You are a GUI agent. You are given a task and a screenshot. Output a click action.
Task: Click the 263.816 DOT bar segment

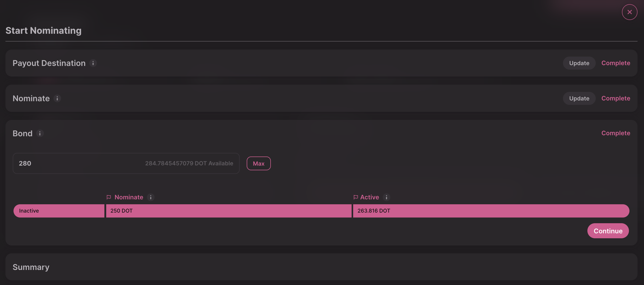(x=491, y=211)
